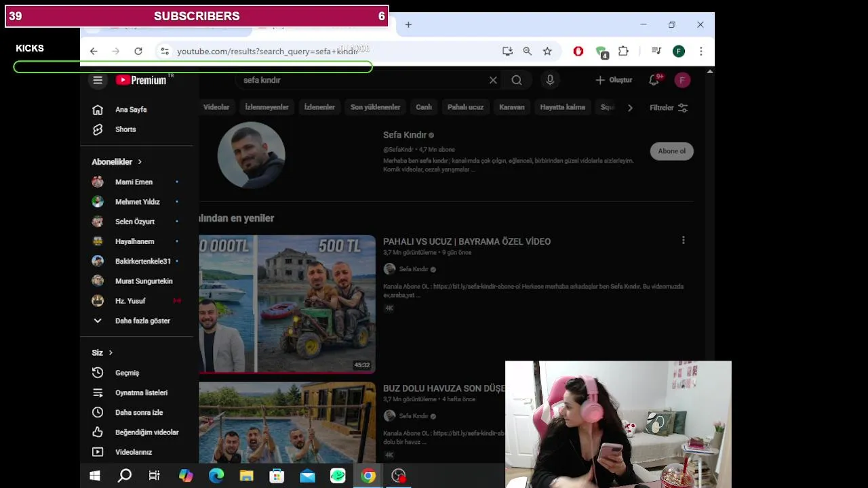Screen dimensions: 868x488
Task: Open the Windows Start menu
Action: coord(95,476)
